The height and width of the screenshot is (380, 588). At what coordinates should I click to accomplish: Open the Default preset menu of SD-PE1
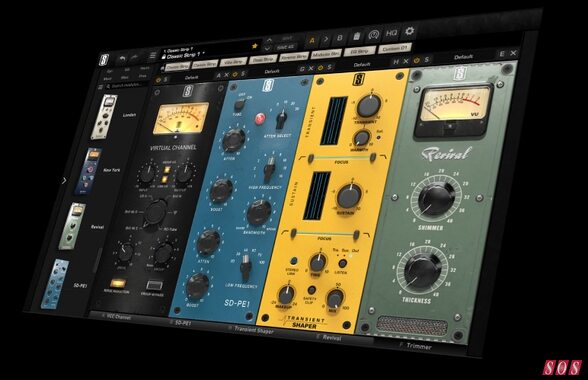click(272, 71)
